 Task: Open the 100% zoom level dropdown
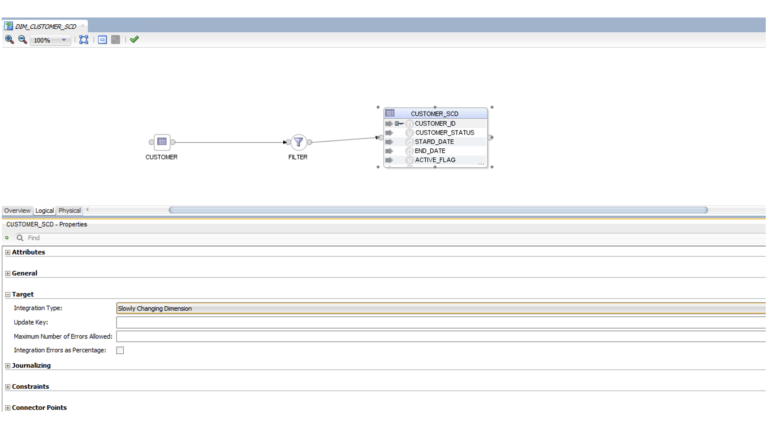click(61, 39)
